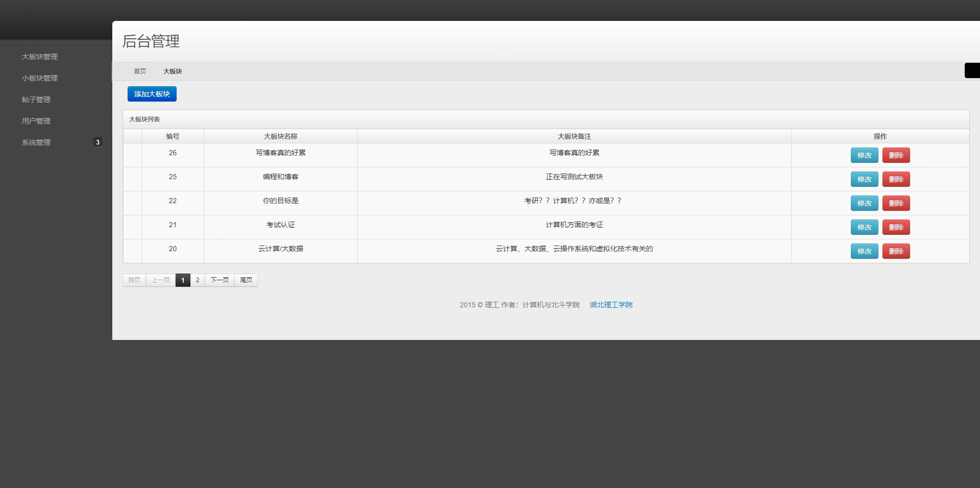Click 下一页 pagination button
980x488 pixels.
click(219, 280)
